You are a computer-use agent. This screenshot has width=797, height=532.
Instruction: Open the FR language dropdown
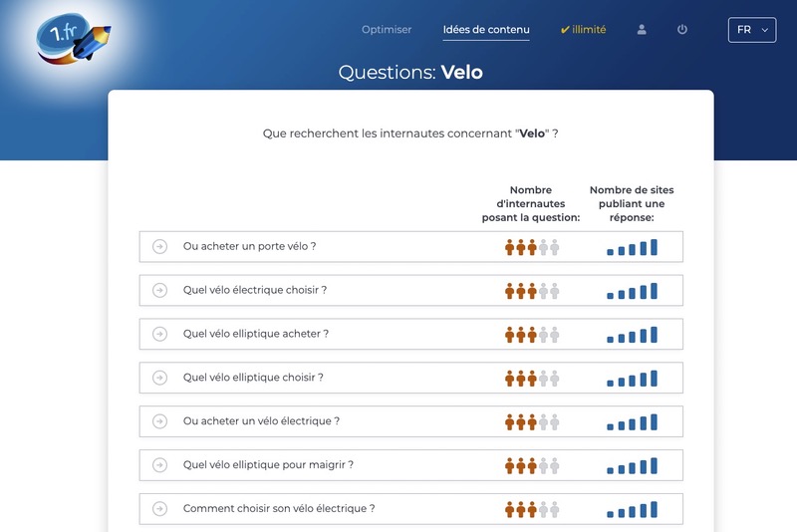click(x=751, y=30)
